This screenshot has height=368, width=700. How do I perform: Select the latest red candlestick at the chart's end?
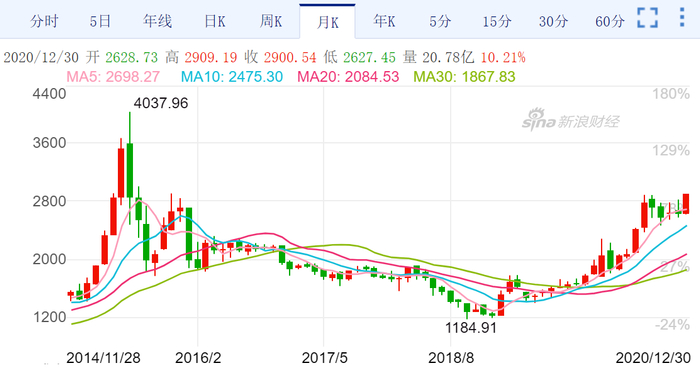[686, 204]
